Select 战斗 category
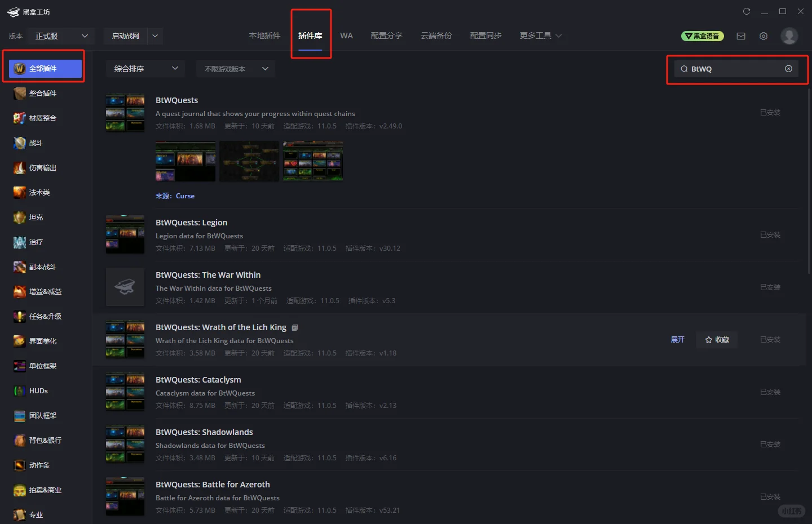The width and height of the screenshot is (812, 524). [x=46, y=143]
